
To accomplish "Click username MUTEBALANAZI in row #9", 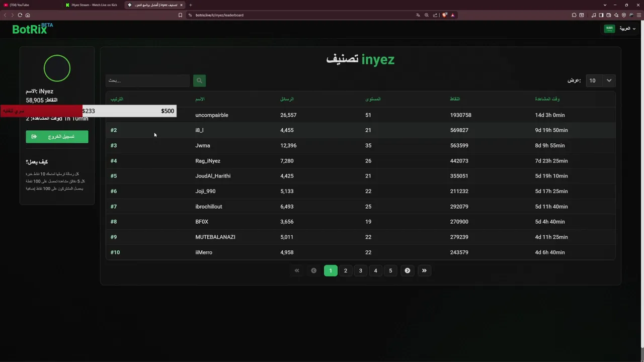I will (215, 237).
